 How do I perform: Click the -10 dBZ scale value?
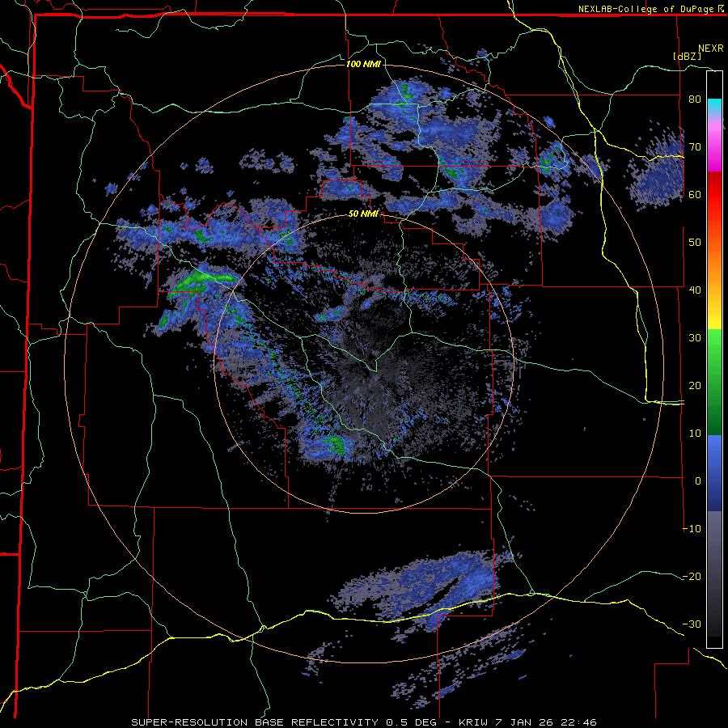(x=692, y=529)
